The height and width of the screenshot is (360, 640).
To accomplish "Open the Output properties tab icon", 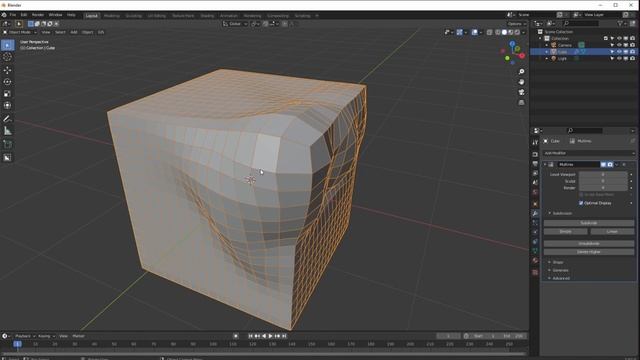I will pos(535,164).
